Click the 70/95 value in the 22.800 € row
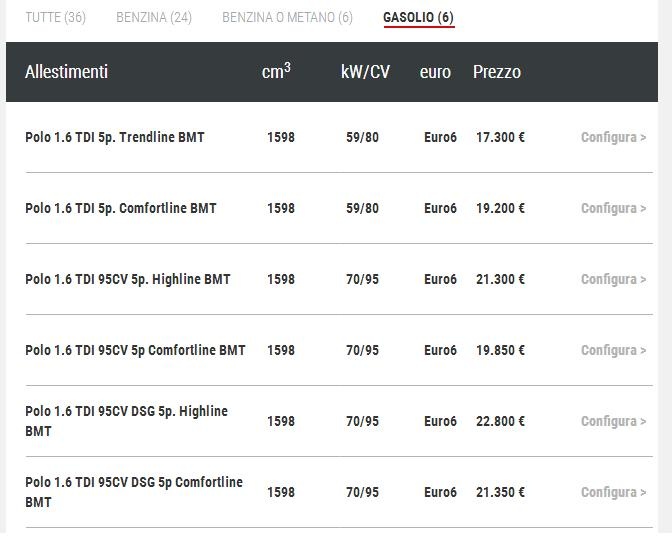672x542 pixels. 363,421
